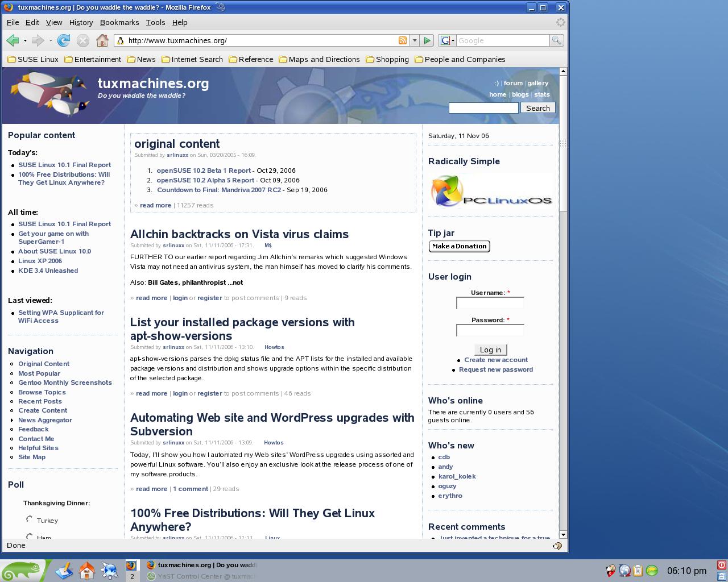Click the search magnifier icon
This screenshot has width=728, height=582.
(556, 40)
